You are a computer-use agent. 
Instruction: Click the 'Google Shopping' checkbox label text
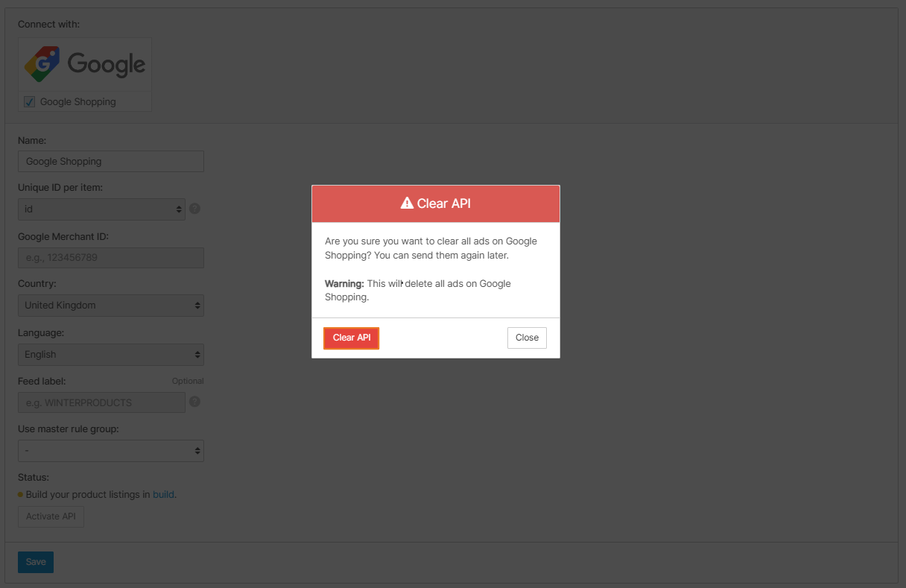click(x=78, y=102)
